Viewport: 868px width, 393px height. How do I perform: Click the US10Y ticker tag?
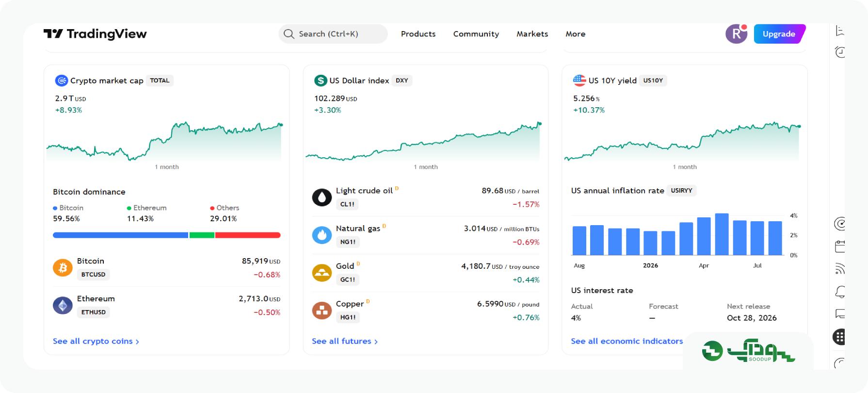(653, 81)
